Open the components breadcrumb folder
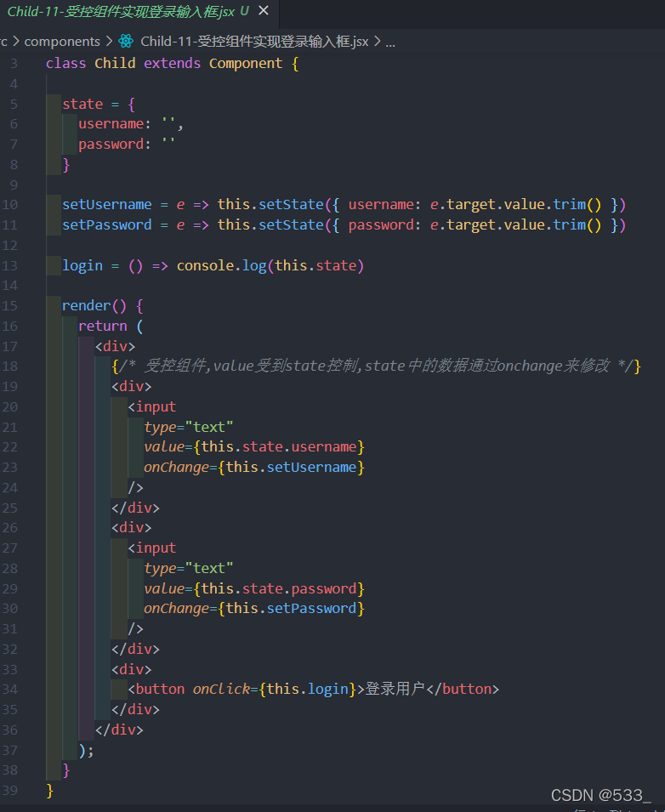 click(62, 42)
